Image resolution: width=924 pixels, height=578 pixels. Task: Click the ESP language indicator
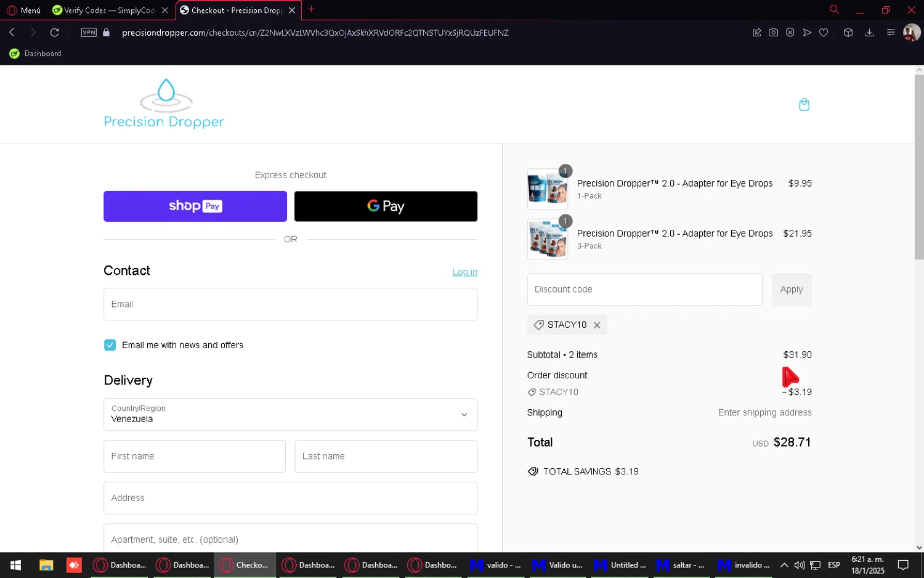(833, 565)
